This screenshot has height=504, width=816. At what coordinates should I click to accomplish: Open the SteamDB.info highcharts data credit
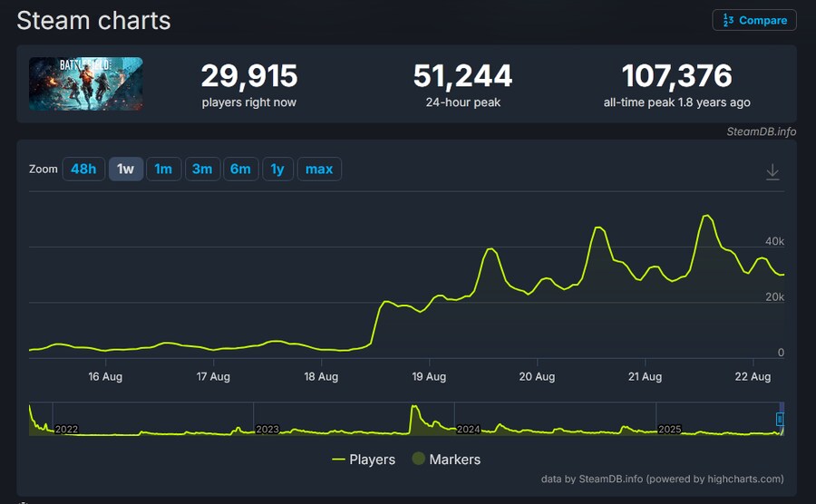pyautogui.click(x=663, y=479)
